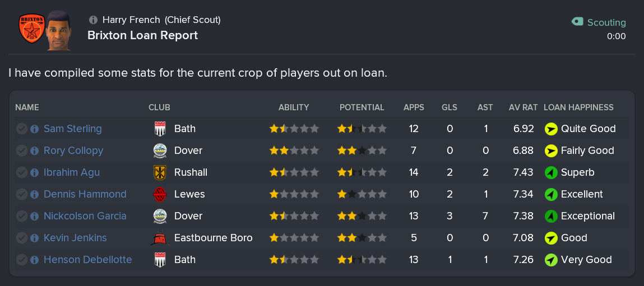Click Ibrahim Agu's Superb happiness arrow icon
Image resolution: width=644 pixels, height=286 pixels.
(551, 172)
